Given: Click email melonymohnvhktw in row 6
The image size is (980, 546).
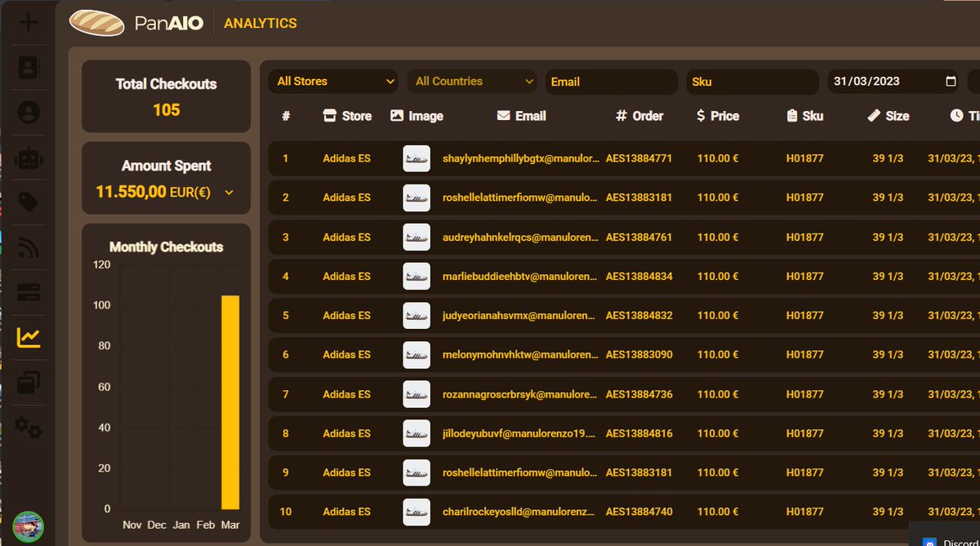Looking at the screenshot, I should [x=521, y=354].
